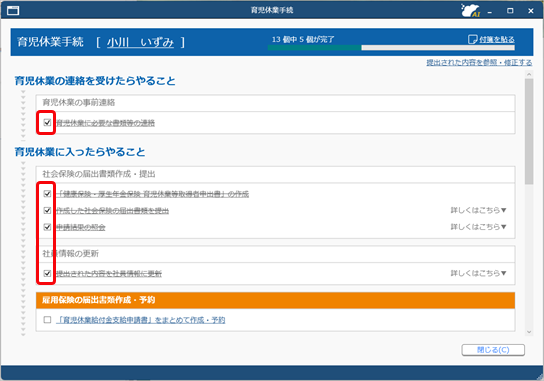
Task: Uncheck 作成した社会保険の届出書類を提出 checkbox
Action: [47, 210]
